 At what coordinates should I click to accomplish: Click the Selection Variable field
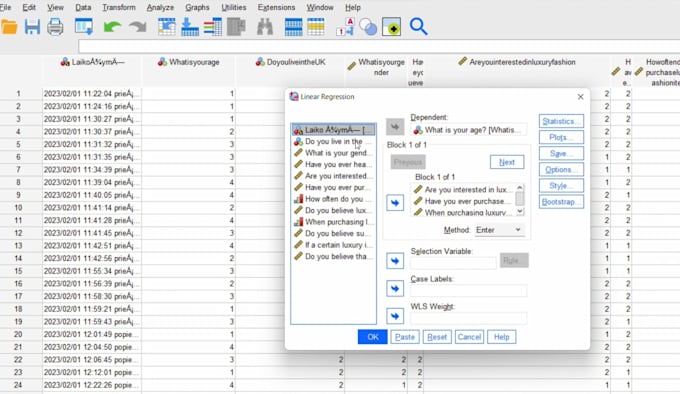[x=453, y=263]
